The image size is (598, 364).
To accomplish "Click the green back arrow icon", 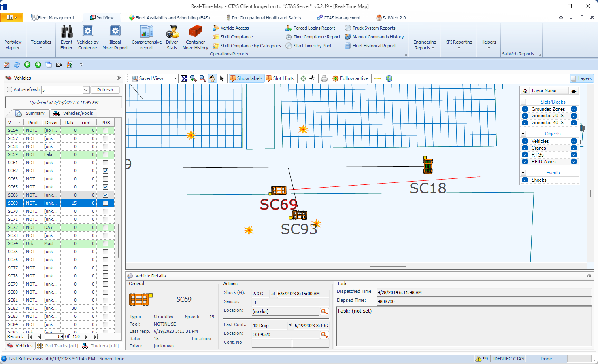I will tap(28, 65).
